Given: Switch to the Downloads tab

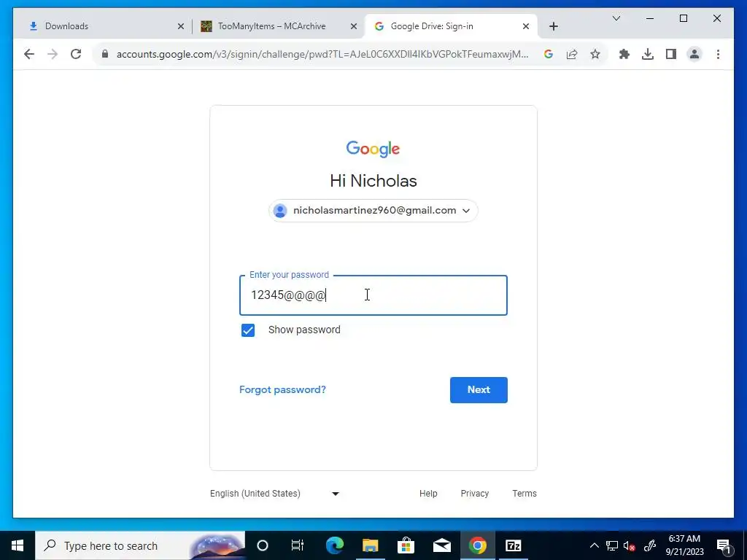Looking at the screenshot, I should click(102, 26).
